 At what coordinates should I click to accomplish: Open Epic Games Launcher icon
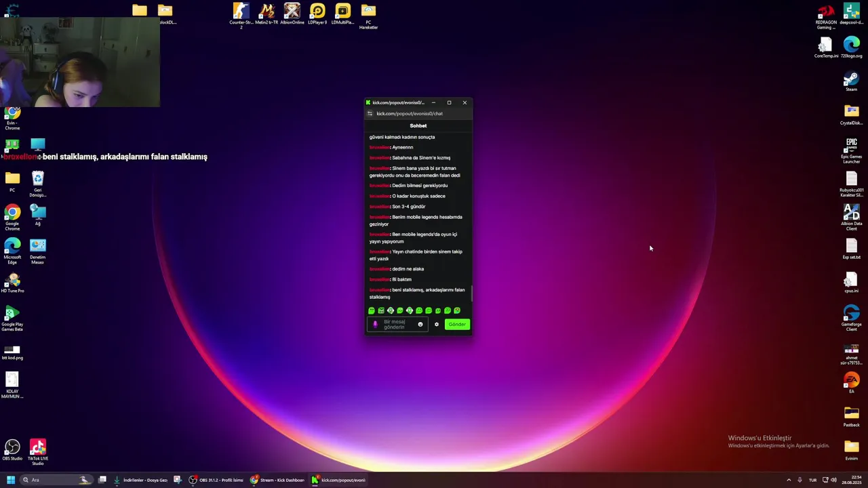pos(851,150)
